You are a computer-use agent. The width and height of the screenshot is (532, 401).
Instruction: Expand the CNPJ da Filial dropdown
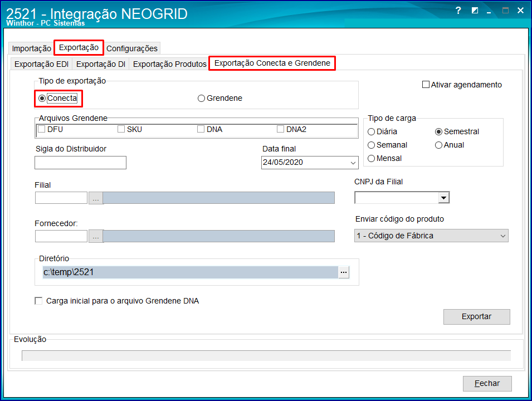pos(443,198)
